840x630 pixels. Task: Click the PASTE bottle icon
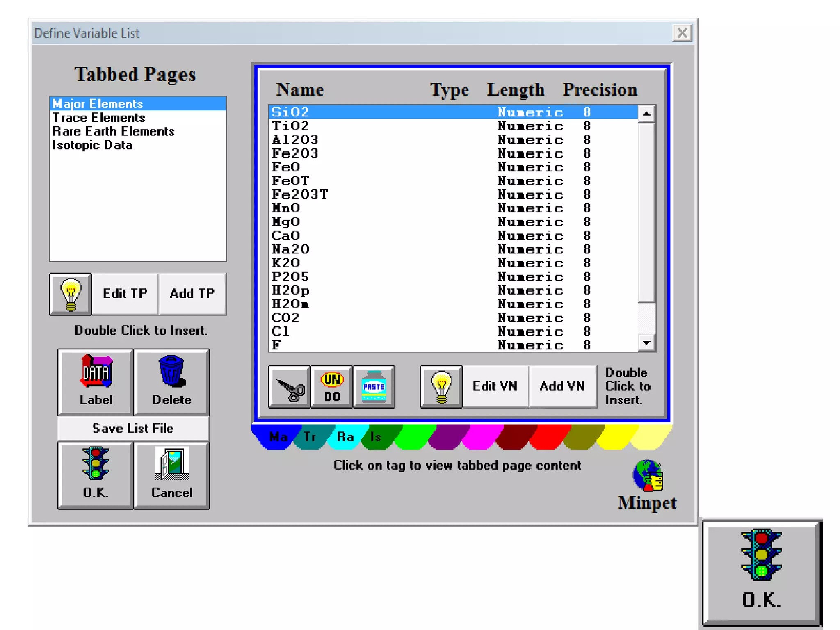tap(374, 387)
